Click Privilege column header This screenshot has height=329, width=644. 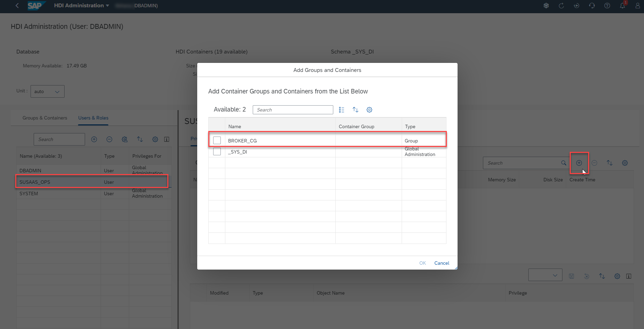coord(518,293)
